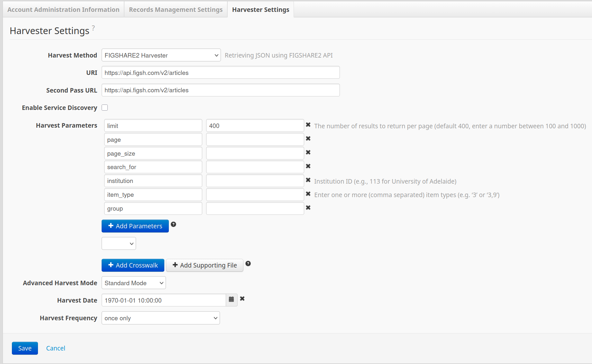The width and height of the screenshot is (592, 364).
Task: Edit the group parameter name field
Action: pos(153,209)
